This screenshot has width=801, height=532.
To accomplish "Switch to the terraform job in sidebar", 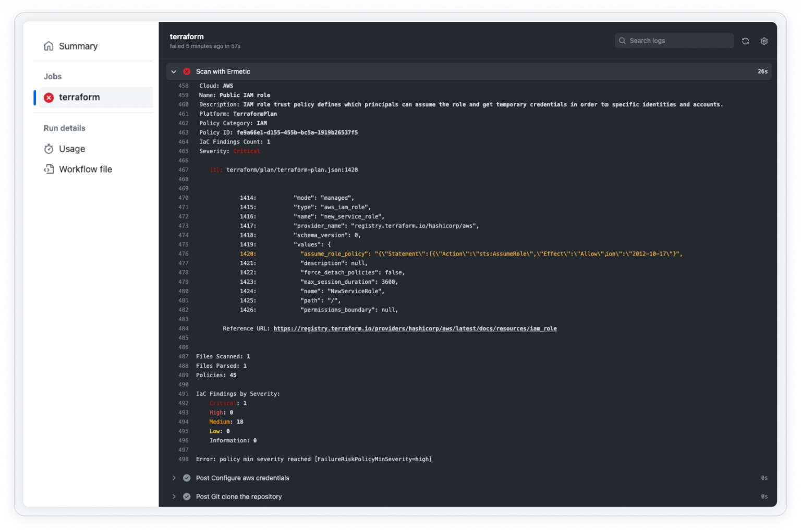I will 80,97.
